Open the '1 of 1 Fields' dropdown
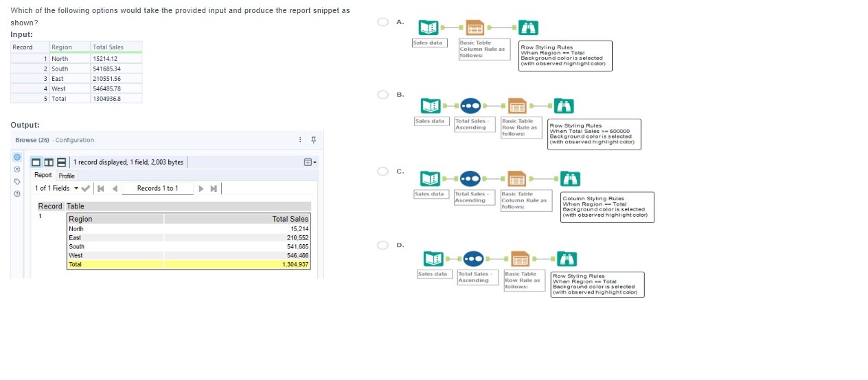This screenshot has width=868, height=380. [56, 188]
